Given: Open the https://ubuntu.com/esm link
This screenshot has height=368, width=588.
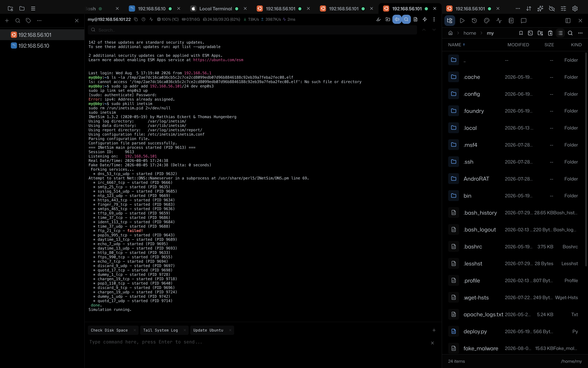Looking at the screenshot, I should point(218,60).
